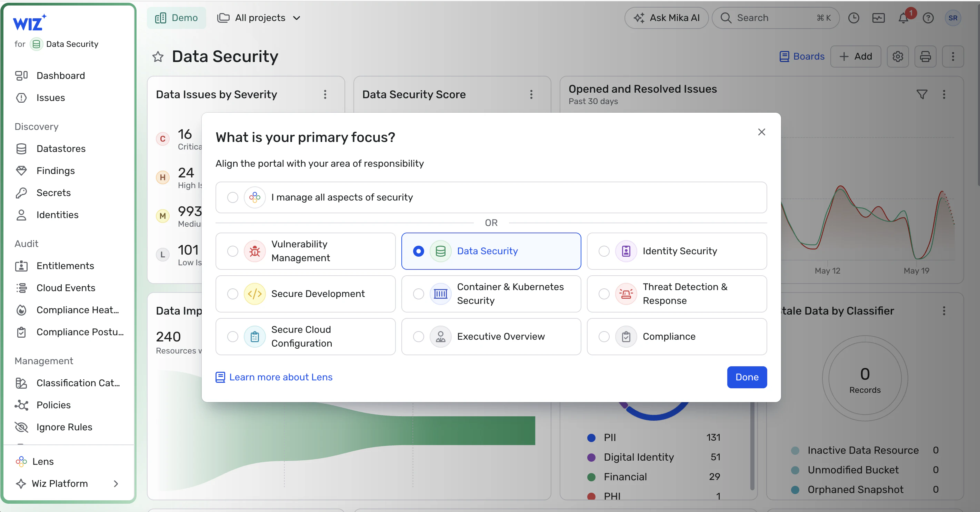The height and width of the screenshot is (512, 980).
Task: Open Ask Mika AI assistant
Action: pos(667,18)
